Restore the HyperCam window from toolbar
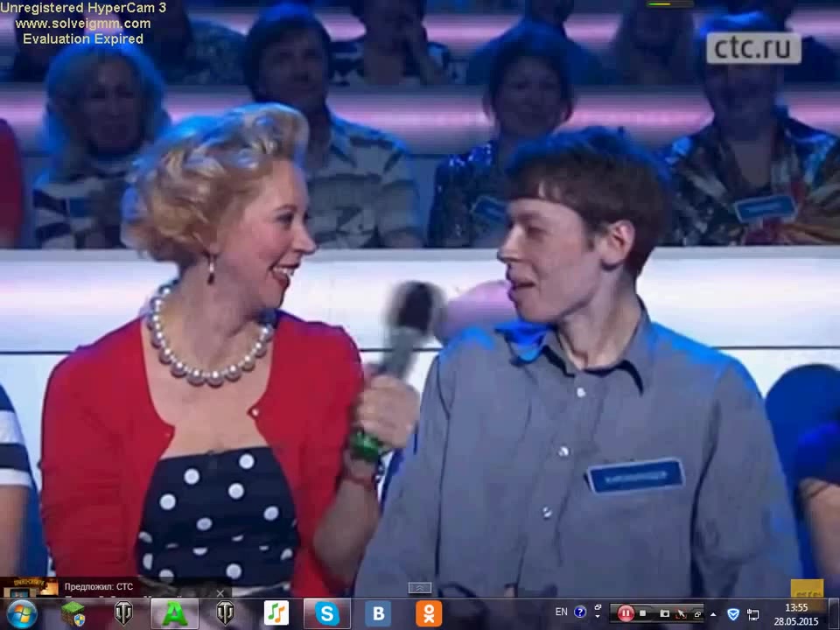The image size is (840, 630). (696, 613)
